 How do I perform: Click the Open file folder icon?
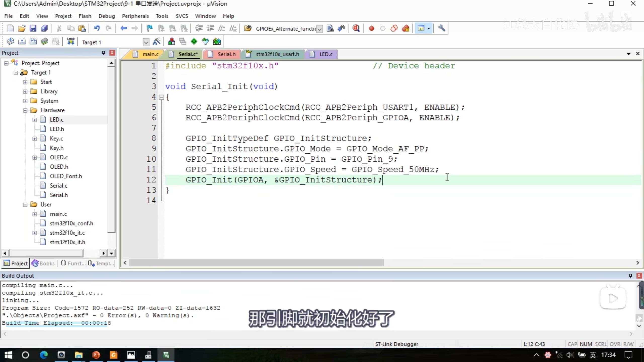22,28
